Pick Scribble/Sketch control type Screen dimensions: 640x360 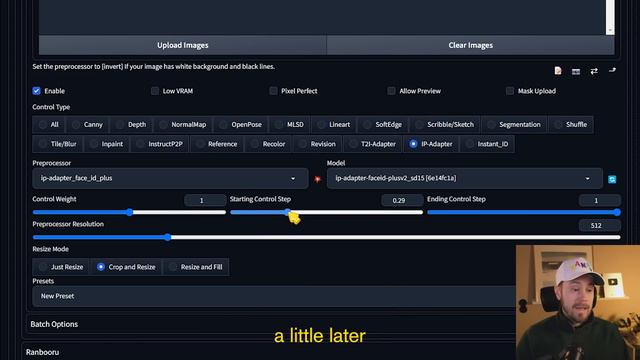(x=444, y=124)
